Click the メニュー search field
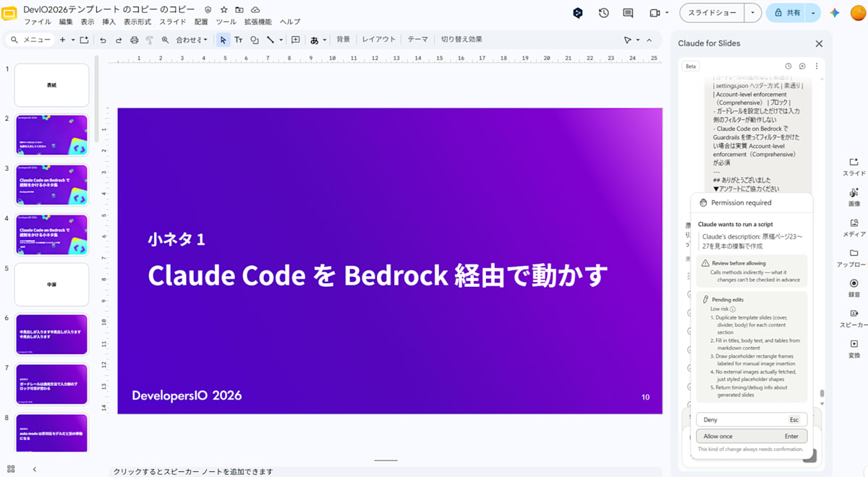 click(x=31, y=40)
